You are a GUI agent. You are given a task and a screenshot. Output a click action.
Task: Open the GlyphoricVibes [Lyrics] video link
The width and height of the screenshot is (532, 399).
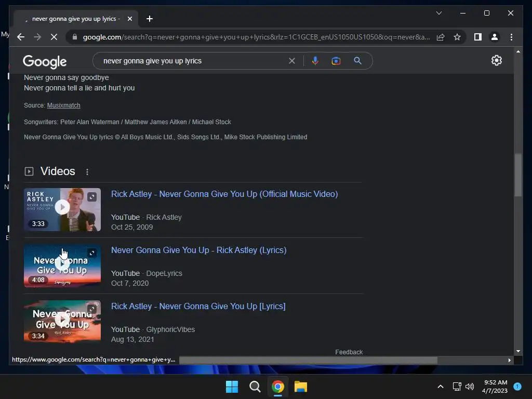click(x=198, y=306)
